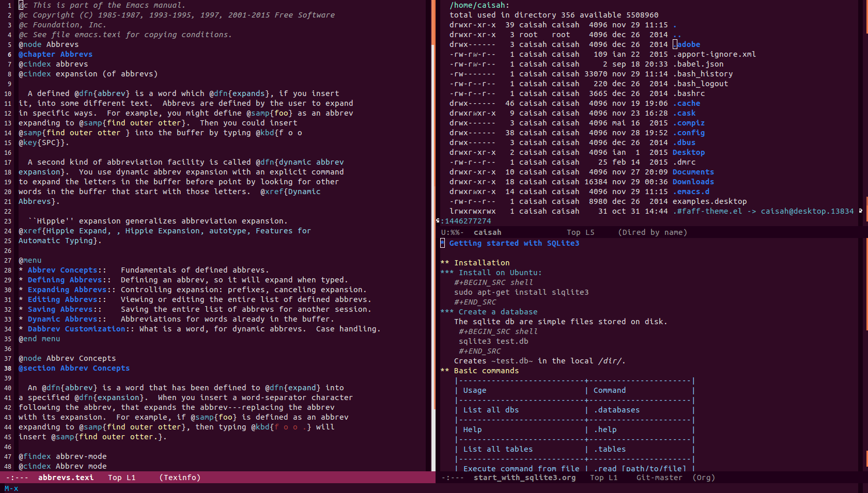Select the .bash_logout file entry
This screenshot has height=493, width=868.
pos(701,84)
